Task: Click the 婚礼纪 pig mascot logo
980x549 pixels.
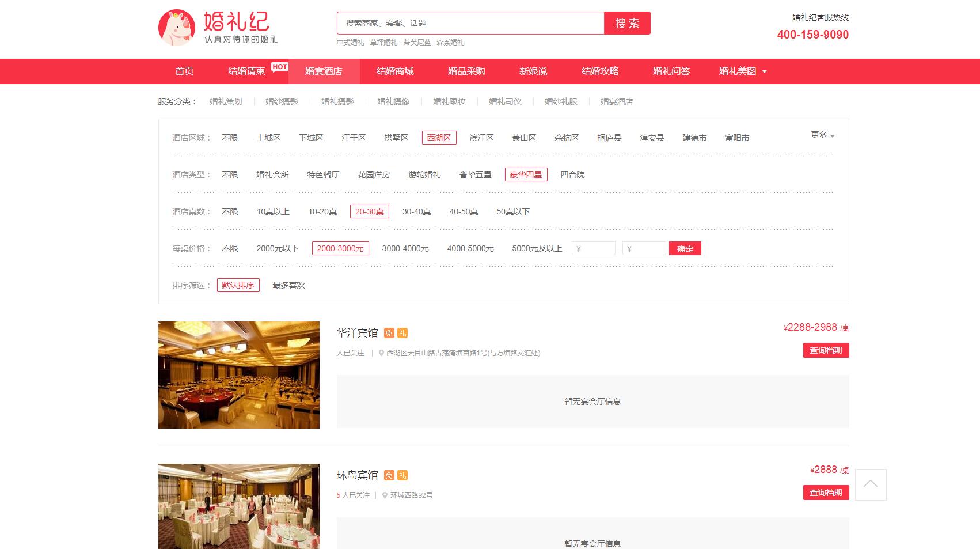Action: tap(177, 27)
